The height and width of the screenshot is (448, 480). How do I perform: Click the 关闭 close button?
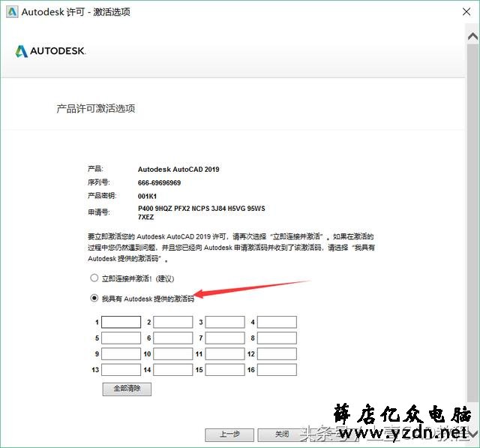click(x=282, y=434)
